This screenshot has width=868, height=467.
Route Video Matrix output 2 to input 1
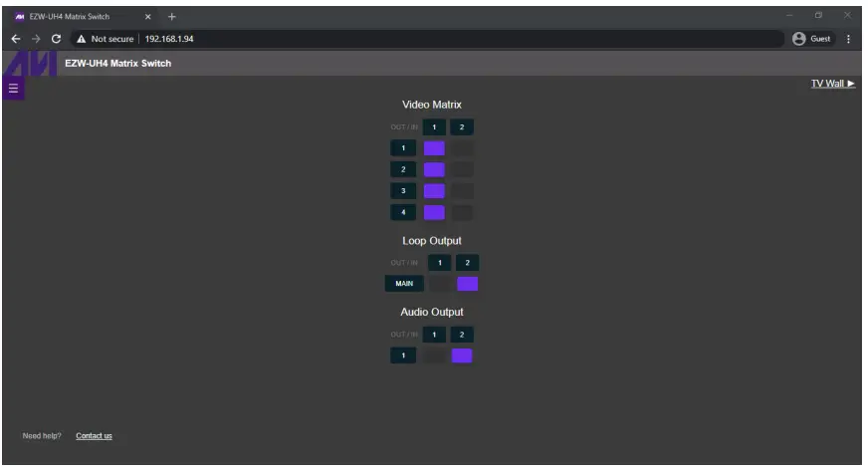(434, 169)
